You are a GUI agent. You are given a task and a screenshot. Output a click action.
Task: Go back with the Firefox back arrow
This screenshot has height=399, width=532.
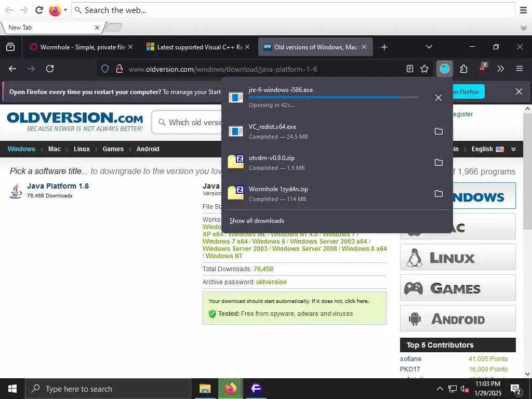[12, 69]
